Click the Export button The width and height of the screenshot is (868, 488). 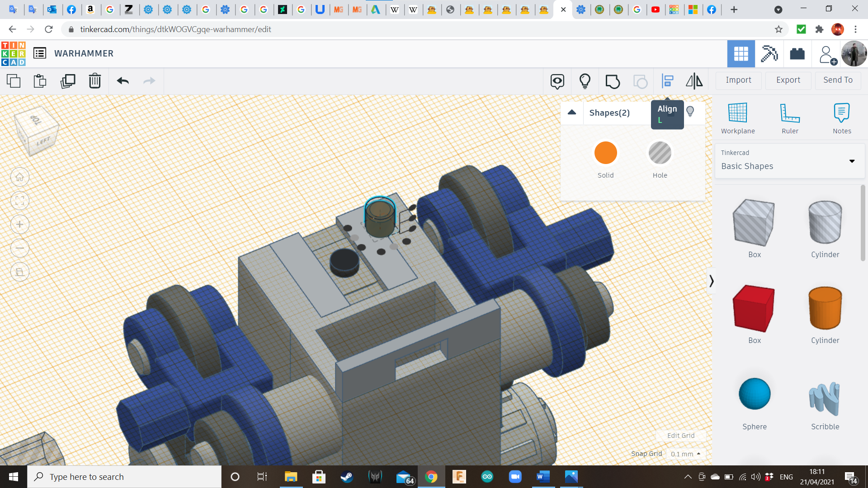pos(788,80)
